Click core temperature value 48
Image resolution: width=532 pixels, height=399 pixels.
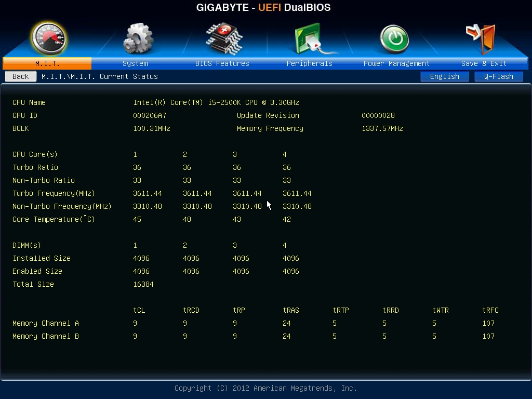click(x=187, y=219)
